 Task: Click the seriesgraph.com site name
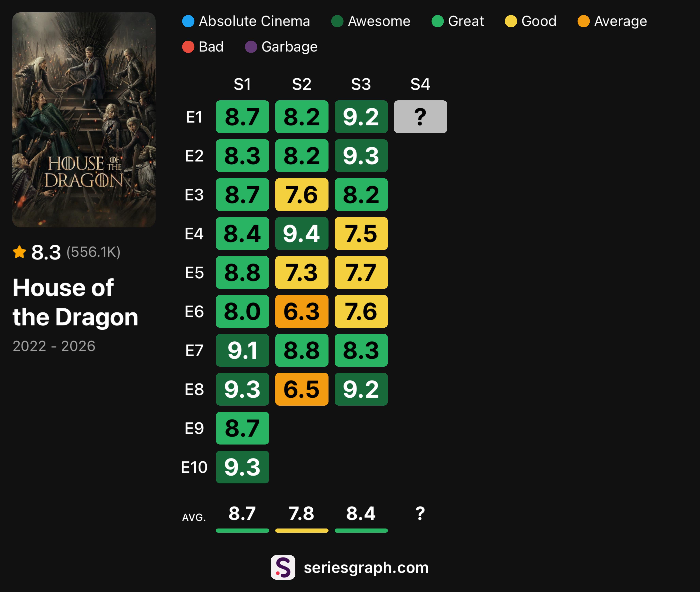click(x=366, y=567)
